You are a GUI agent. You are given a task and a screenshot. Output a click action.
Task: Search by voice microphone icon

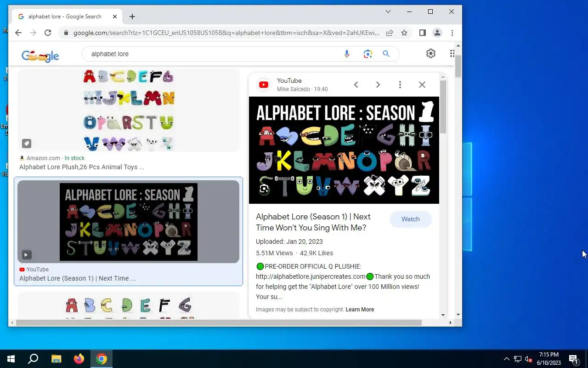coord(347,54)
